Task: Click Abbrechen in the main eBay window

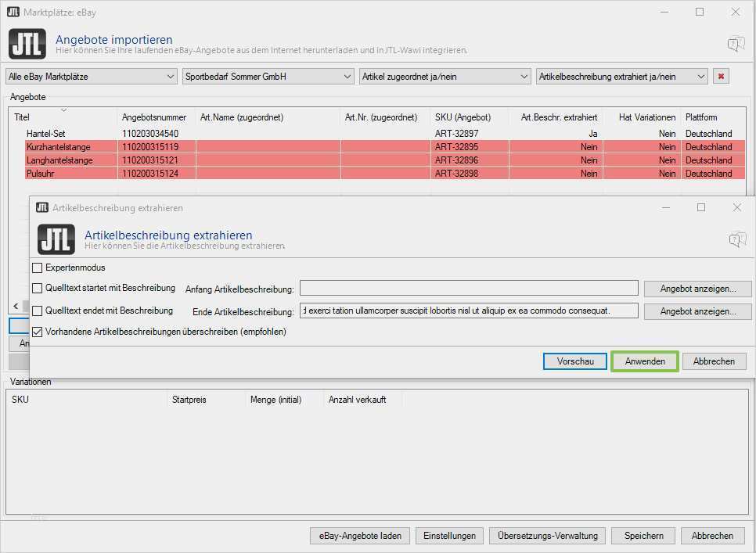Action: tap(712, 536)
